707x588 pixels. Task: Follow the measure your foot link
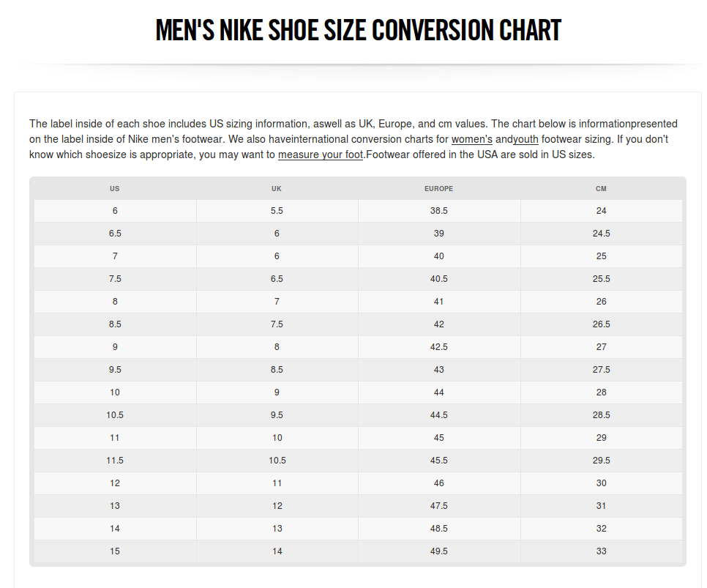coord(321,155)
